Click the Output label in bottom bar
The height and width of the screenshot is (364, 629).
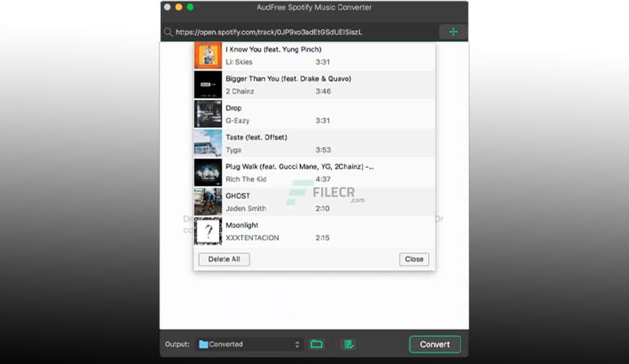click(x=178, y=344)
